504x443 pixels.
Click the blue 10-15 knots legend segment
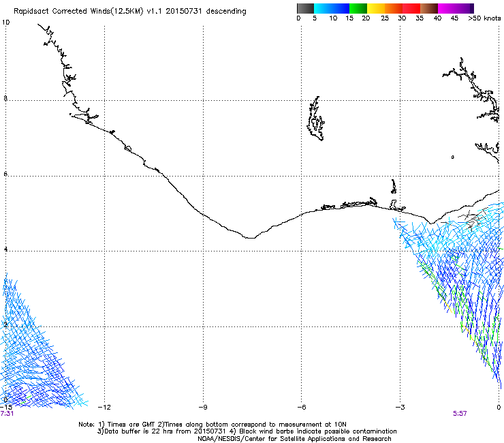[x=341, y=8]
